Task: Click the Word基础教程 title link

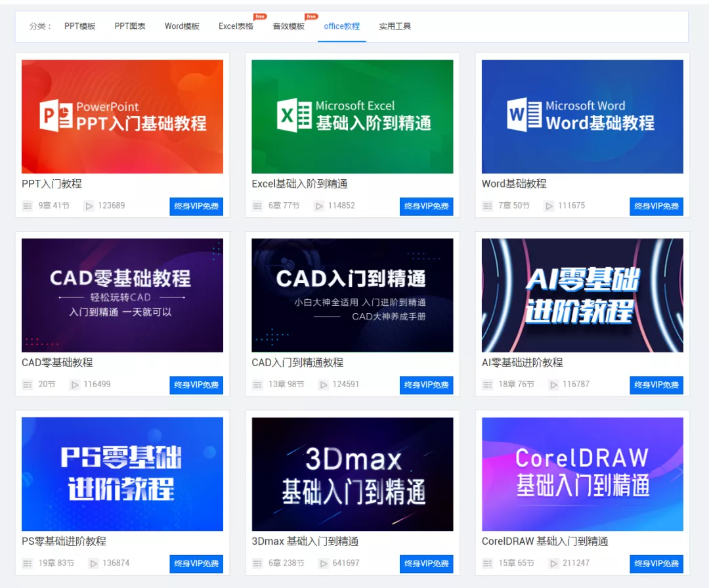Action: [514, 184]
